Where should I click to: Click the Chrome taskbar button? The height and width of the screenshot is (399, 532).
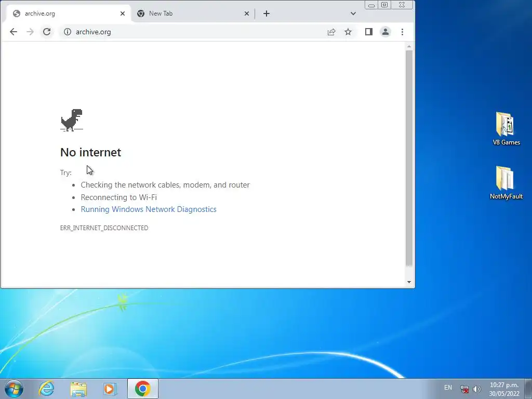point(143,389)
